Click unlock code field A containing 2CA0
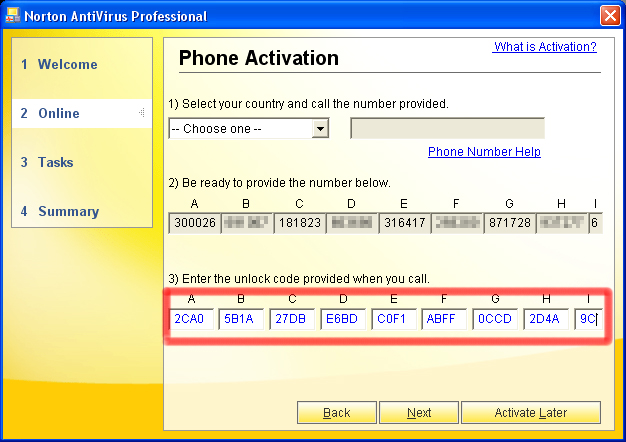This screenshot has height=442, width=626. tap(190, 320)
